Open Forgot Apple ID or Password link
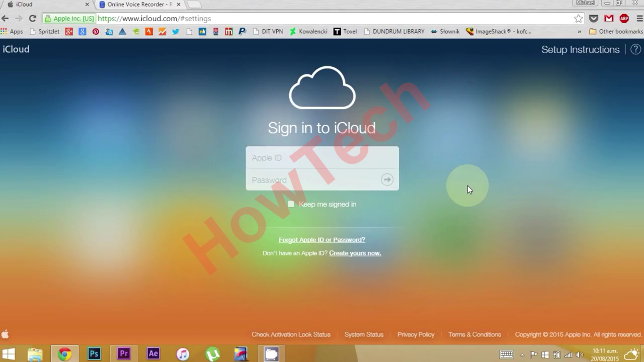 click(322, 240)
